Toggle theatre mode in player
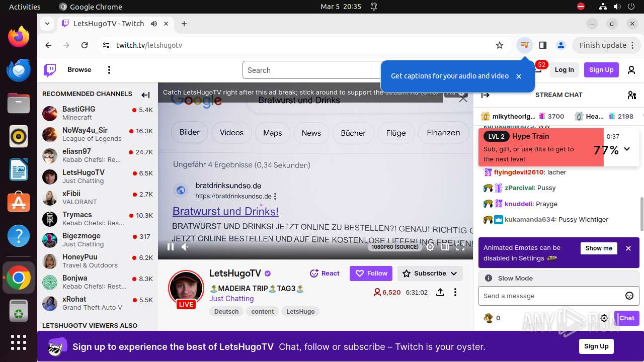This screenshot has height=362, width=644. pyautogui.click(x=445, y=247)
